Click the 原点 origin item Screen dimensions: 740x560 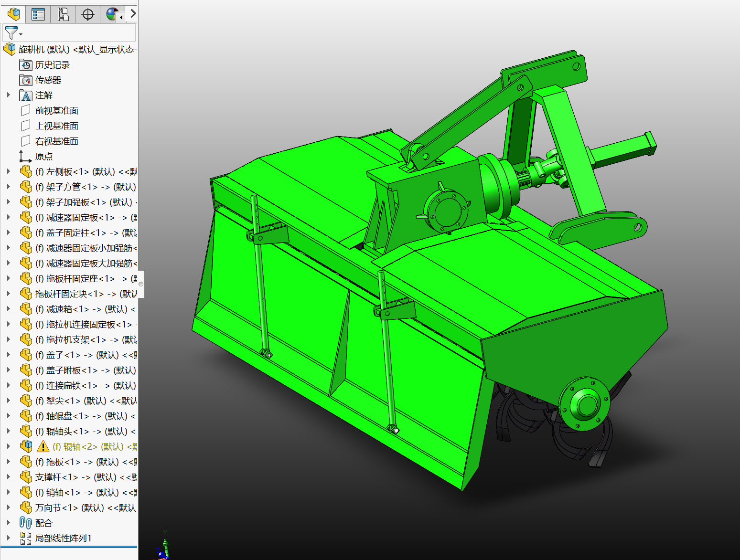click(x=43, y=157)
